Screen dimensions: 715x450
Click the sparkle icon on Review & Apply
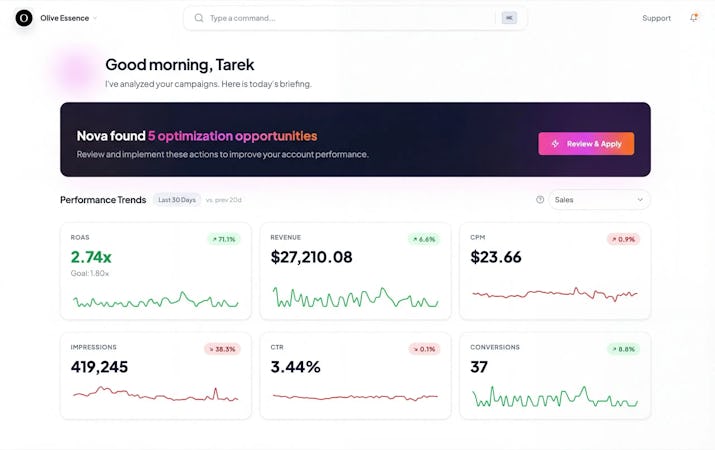click(x=555, y=144)
